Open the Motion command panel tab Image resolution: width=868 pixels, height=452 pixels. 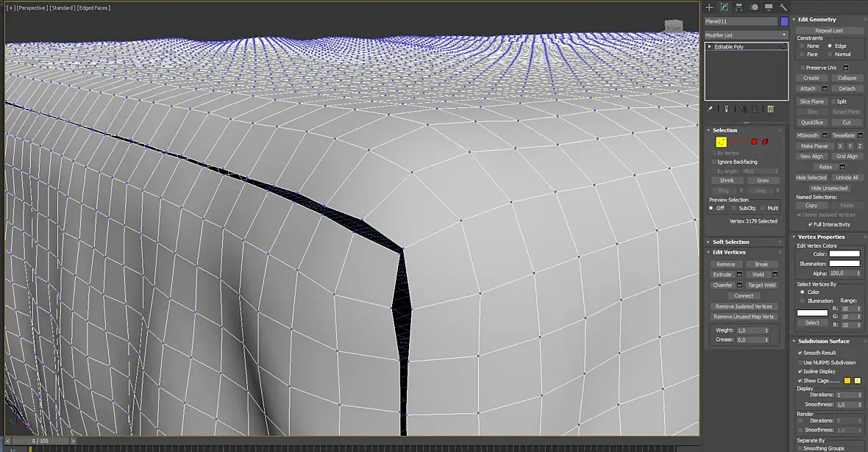point(754,7)
